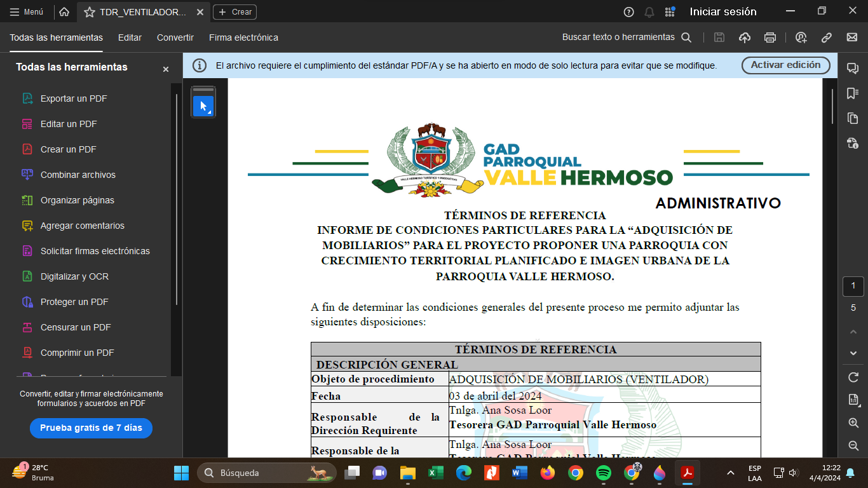Open the comments panel icon in right sidebar
Viewport: 868px width, 488px height.
point(853,69)
